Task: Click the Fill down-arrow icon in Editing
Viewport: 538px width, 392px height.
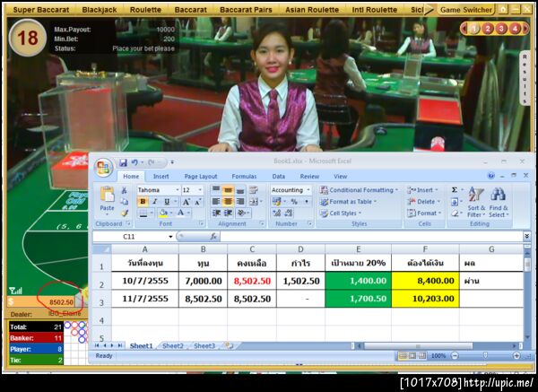Action: click(455, 202)
